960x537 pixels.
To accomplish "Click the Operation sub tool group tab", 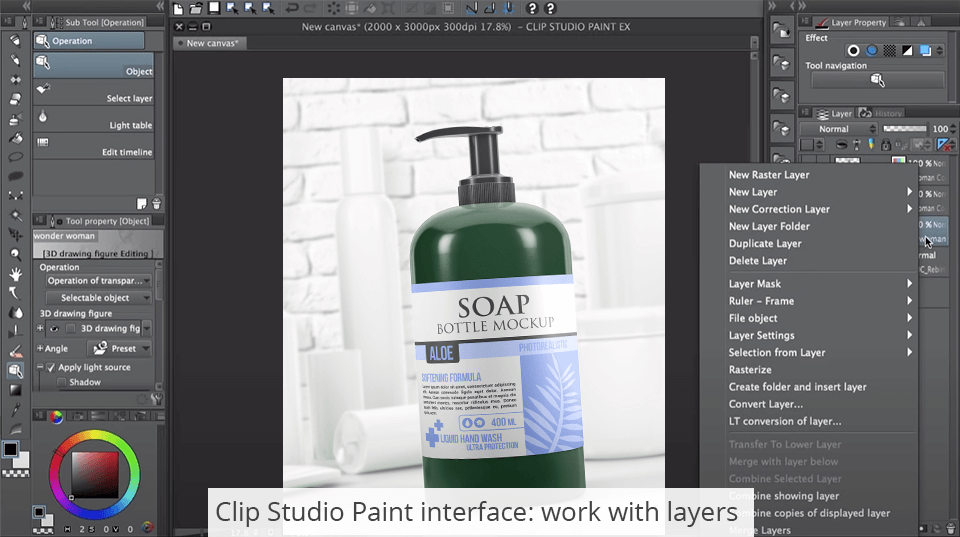I will pyautogui.click(x=89, y=40).
